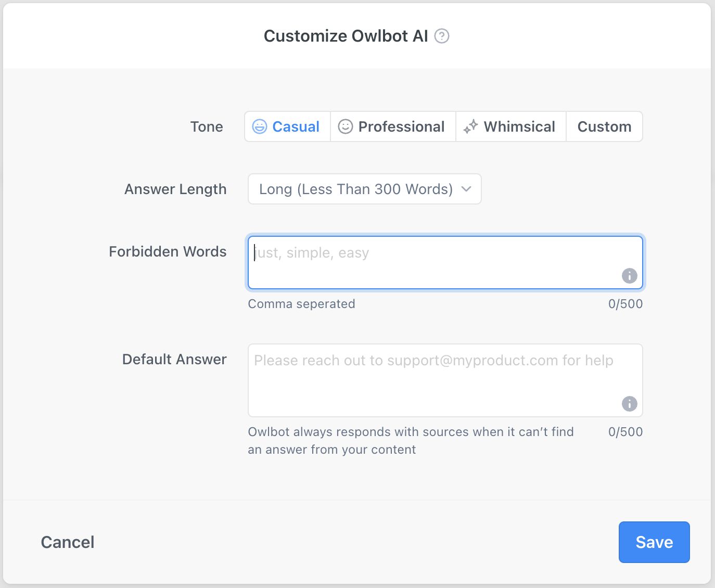Select the Custom tone option
This screenshot has width=715, height=588.
tap(604, 126)
